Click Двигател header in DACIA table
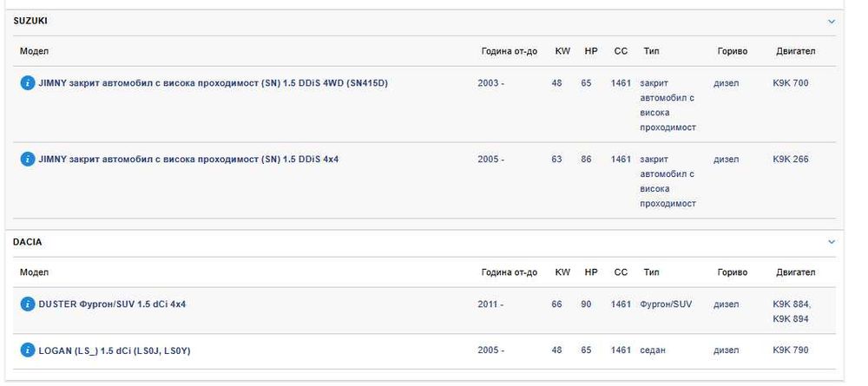Screen dimensions: 868x386 (795, 272)
